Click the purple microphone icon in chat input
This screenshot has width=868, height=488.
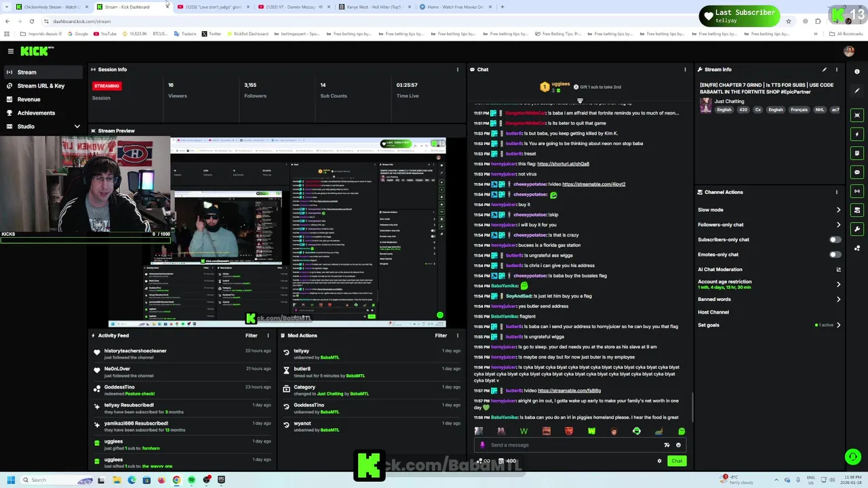coord(482,445)
